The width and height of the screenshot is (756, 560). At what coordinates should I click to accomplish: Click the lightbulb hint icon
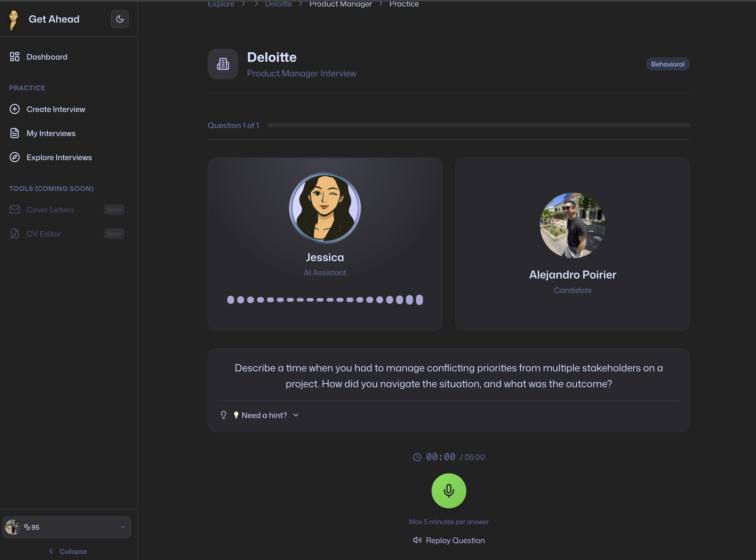coord(223,415)
